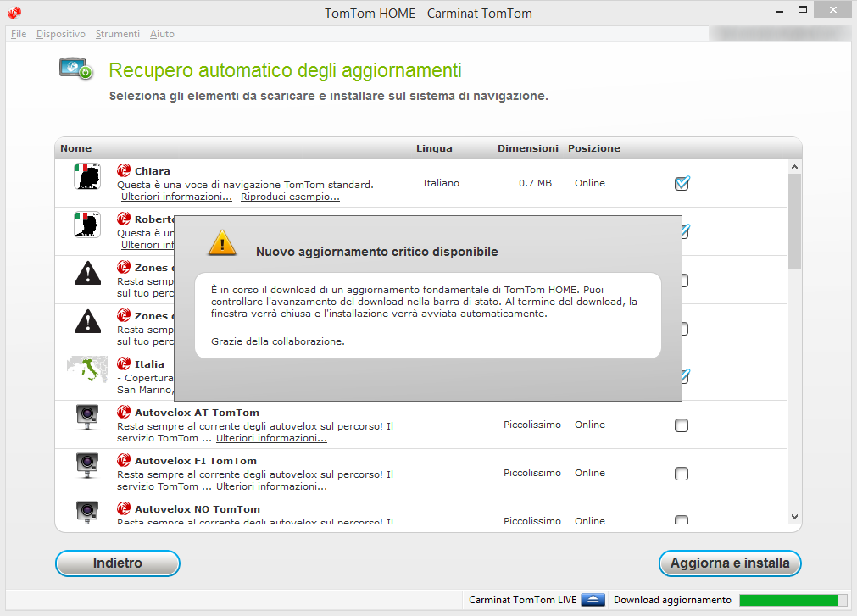Click the Autovelox NO TomTom camera icon
The image size is (857, 616).
pyautogui.click(x=87, y=512)
